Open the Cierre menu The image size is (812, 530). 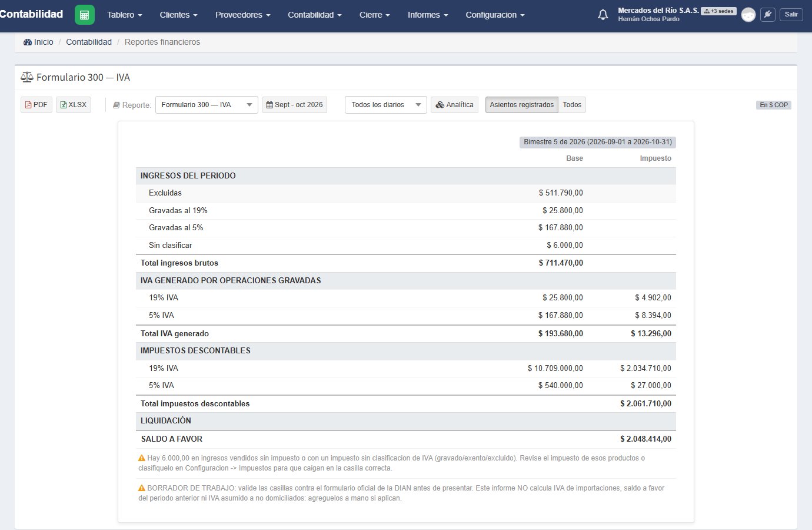click(x=375, y=15)
